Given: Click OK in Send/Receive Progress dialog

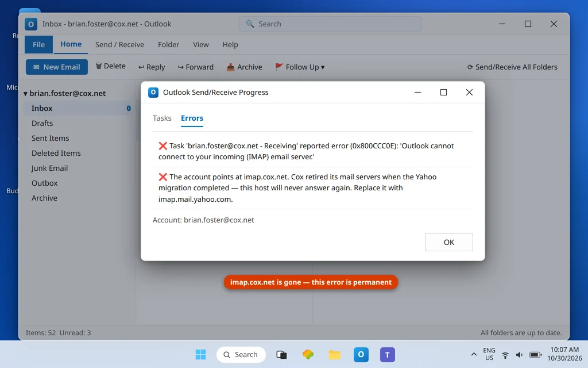Looking at the screenshot, I should 449,242.
